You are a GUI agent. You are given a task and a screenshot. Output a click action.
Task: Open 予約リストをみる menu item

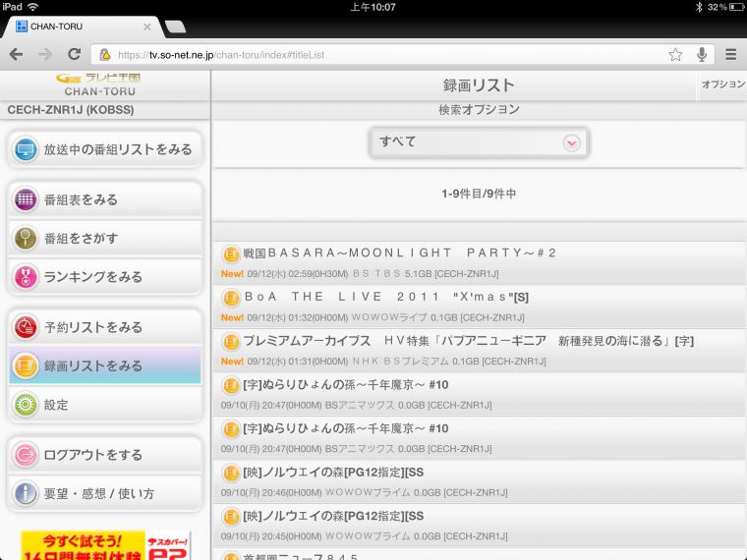[x=105, y=327]
